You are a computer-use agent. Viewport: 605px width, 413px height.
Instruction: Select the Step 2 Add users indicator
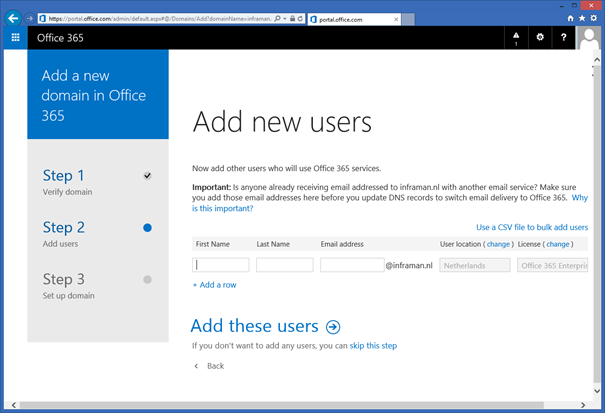pyautogui.click(x=147, y=228)
